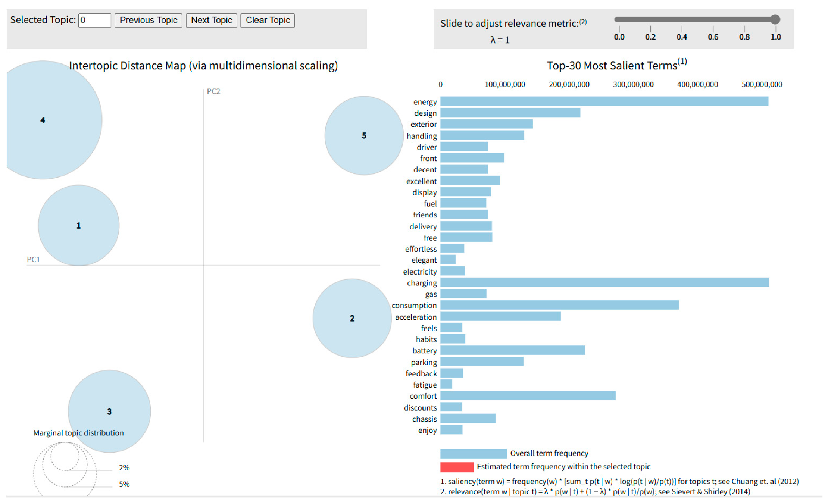
Task: Click the 'energy' term label
Action: click(425, 102)
